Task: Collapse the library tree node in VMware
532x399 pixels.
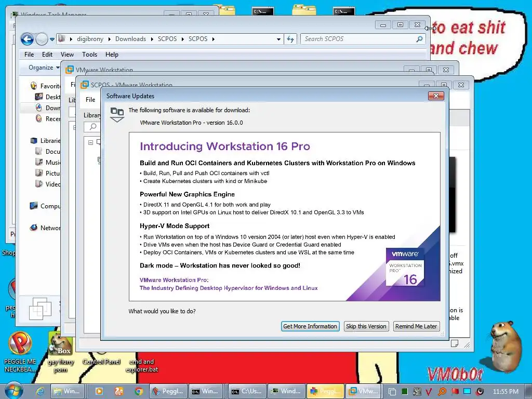Action: [90, 142]
